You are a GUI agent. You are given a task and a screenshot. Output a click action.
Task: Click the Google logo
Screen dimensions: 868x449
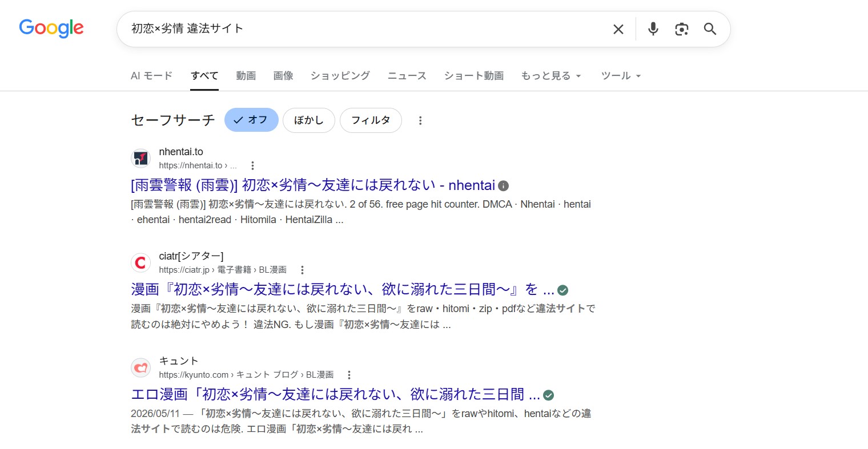pyautogui.click(x=51, y=28)
